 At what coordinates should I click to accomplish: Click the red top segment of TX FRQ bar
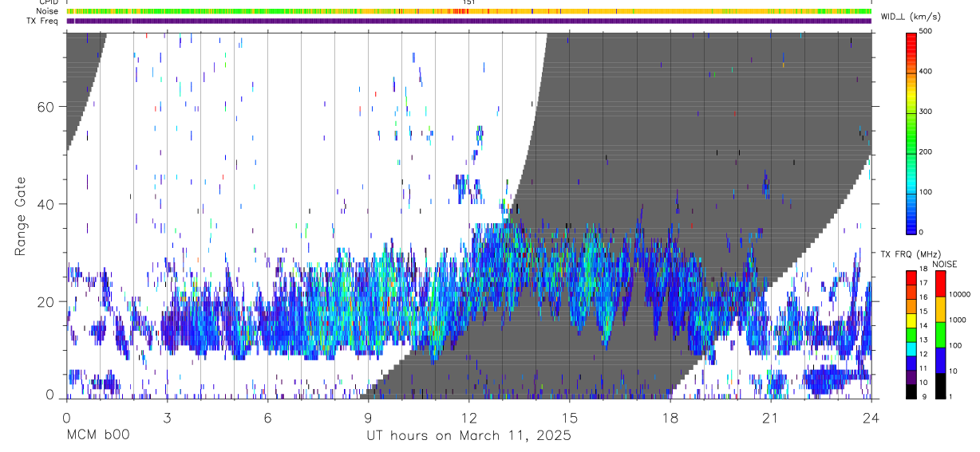click(x=911, y=277)
